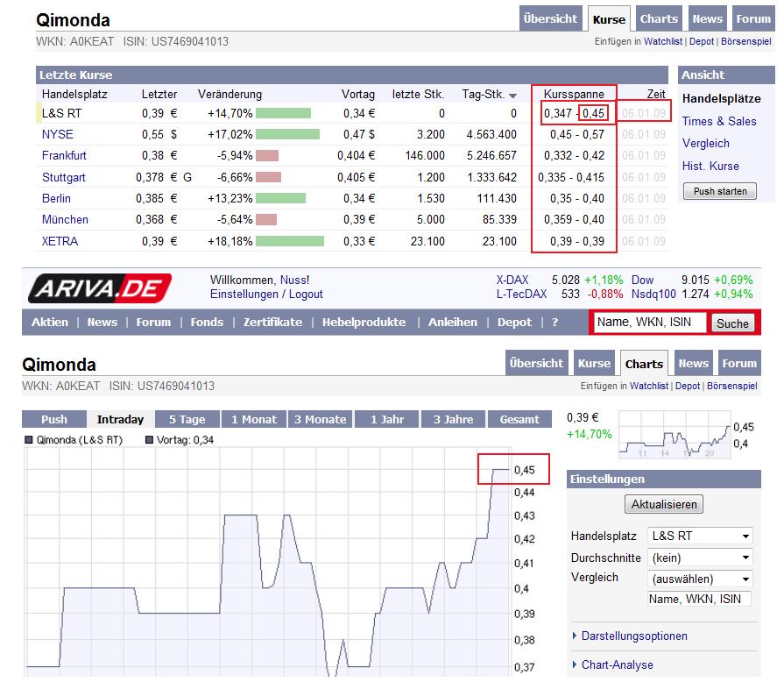Select the Intraday chart tab

(120, 419)
